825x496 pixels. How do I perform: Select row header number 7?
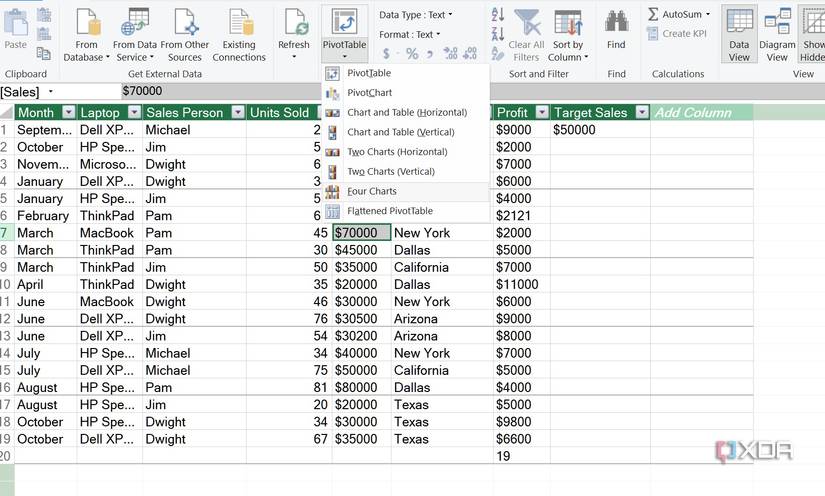pos(6,232)
